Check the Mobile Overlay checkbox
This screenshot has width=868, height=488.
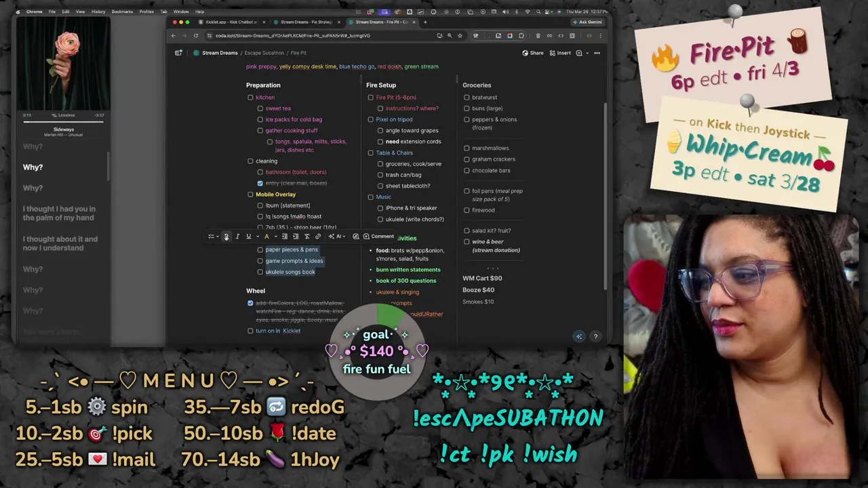[x=250, y=195]
